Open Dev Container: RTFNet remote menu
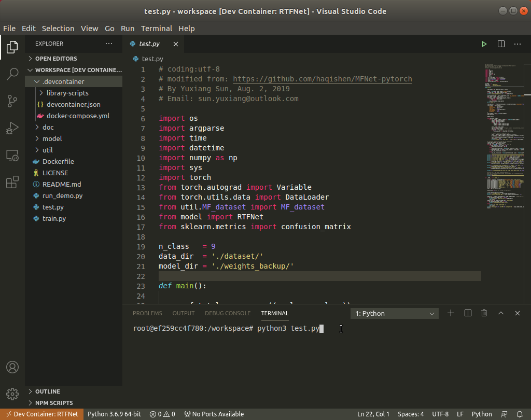The width and height of the screenshot is (531, 420). coord(42,414)
